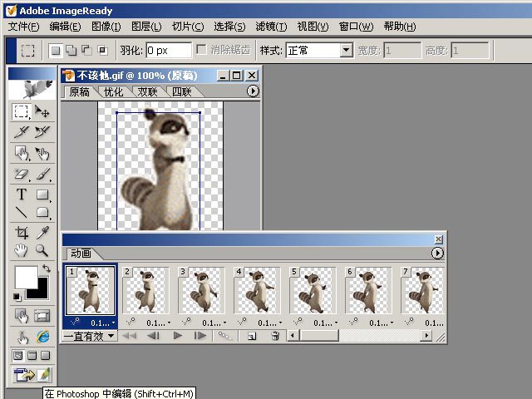The height and width of the screenshot is (399, 532).
Task: Click the animation frames horizontal scrollbar thumb
Action: [x=319, y=336]
